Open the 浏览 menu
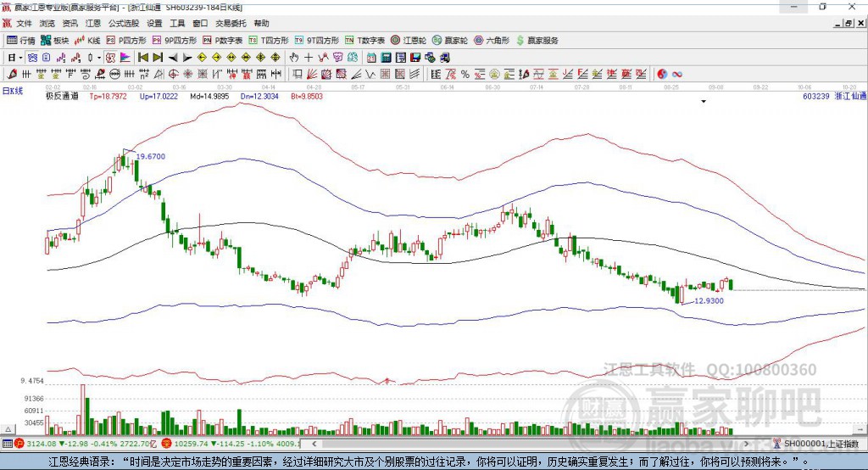Screen dimensions: 868x470 coord(47,23)
